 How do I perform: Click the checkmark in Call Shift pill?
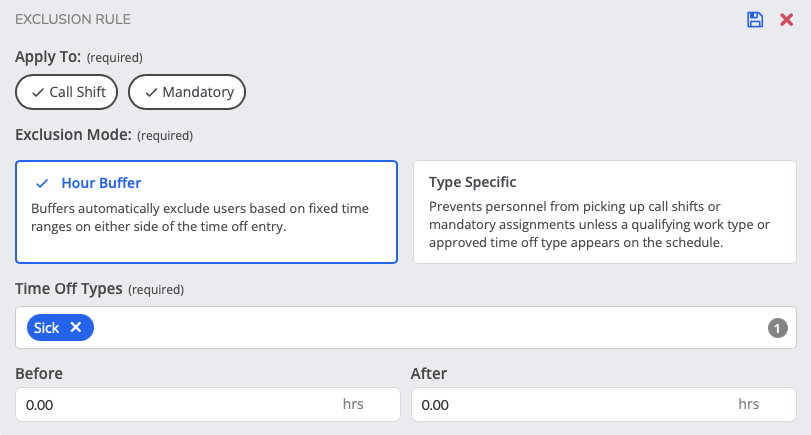[38, 93]
